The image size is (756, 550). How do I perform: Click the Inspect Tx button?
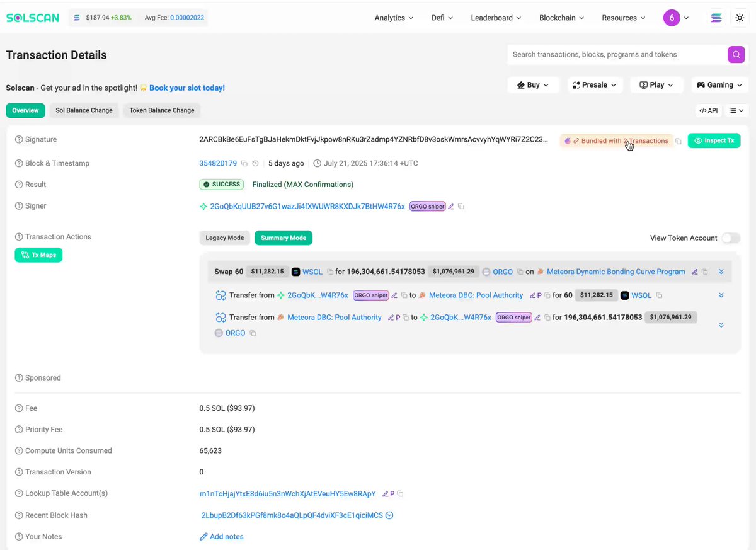click(x=714, y=140)
